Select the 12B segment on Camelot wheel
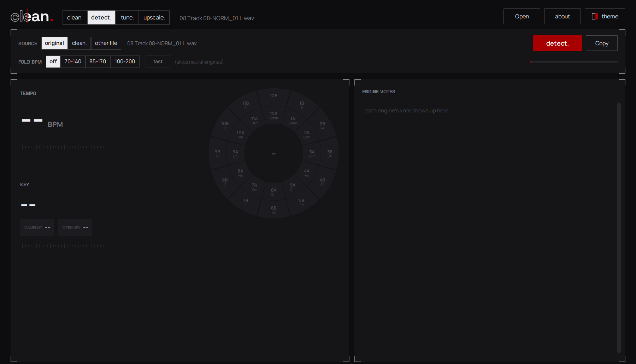 (x=273, y=98)
